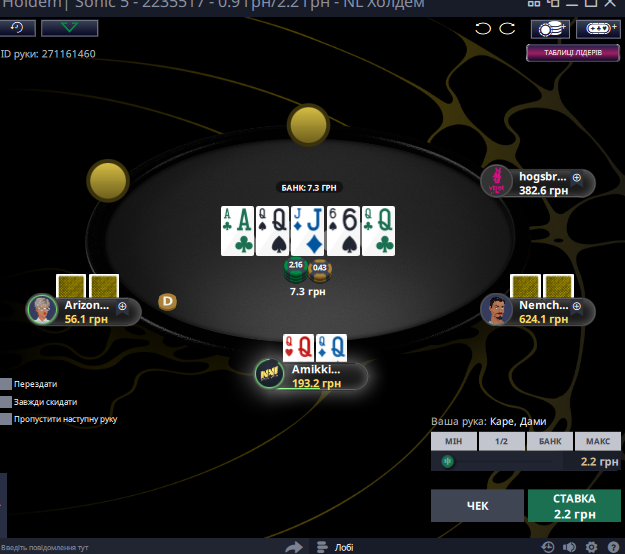Open the ТАБЛИЦІ ЛІДЕРІВ leaderboard
625x554 pixels.
[573, 53]
